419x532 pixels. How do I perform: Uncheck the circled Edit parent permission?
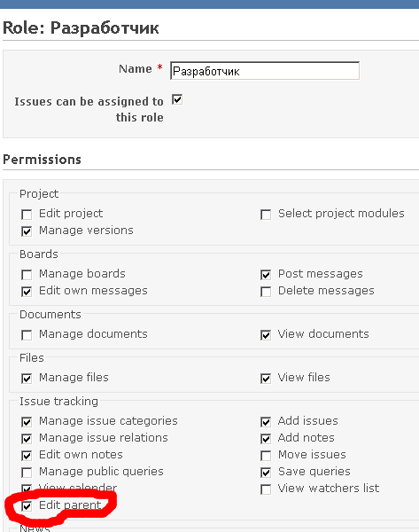click(27, 506)
